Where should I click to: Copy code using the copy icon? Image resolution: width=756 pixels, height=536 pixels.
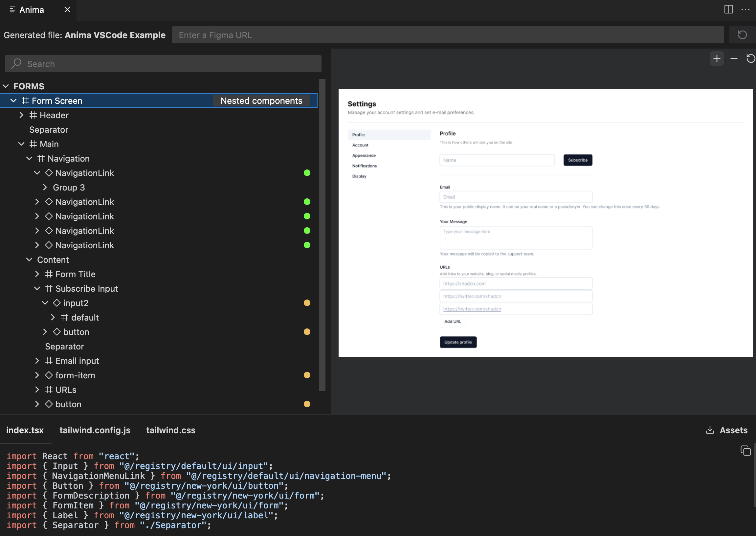[x=745, y=451]
